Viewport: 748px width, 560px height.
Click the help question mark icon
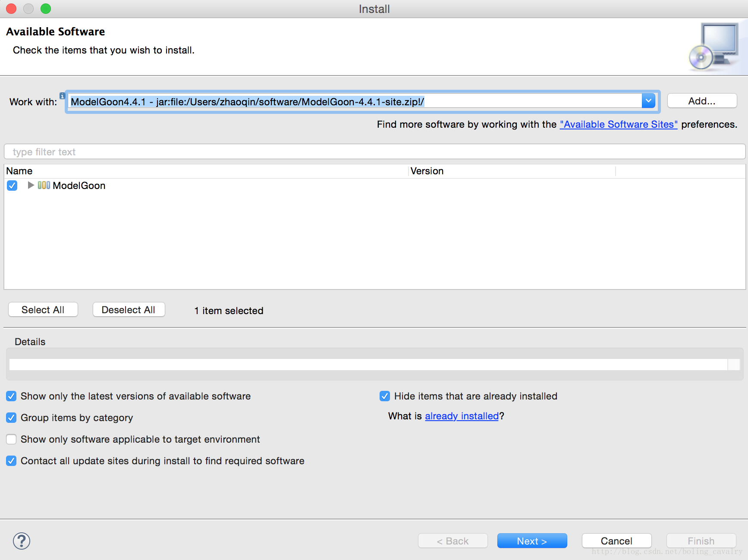tap(22, 541)
